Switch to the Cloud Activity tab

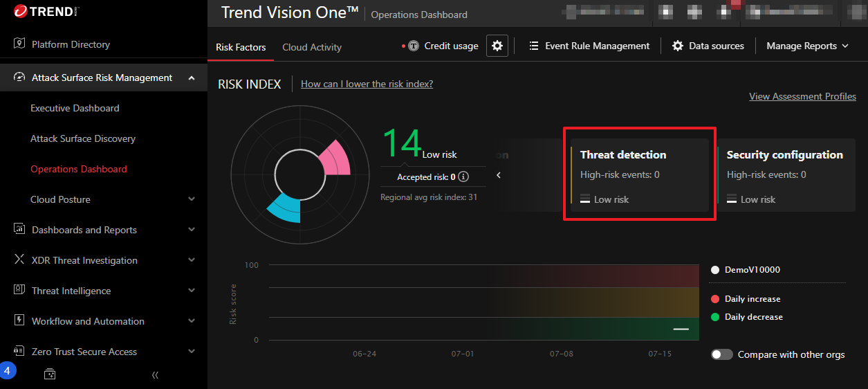coord(312,47)
